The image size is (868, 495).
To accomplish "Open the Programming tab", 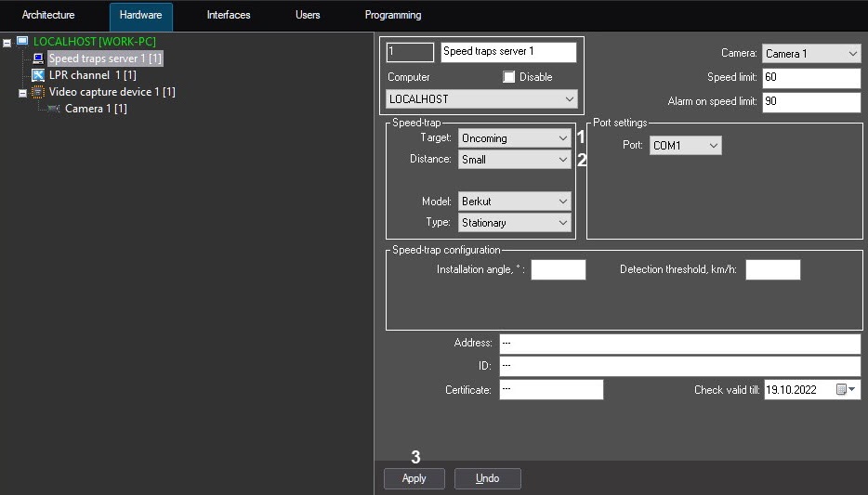I will pos(392,16).
